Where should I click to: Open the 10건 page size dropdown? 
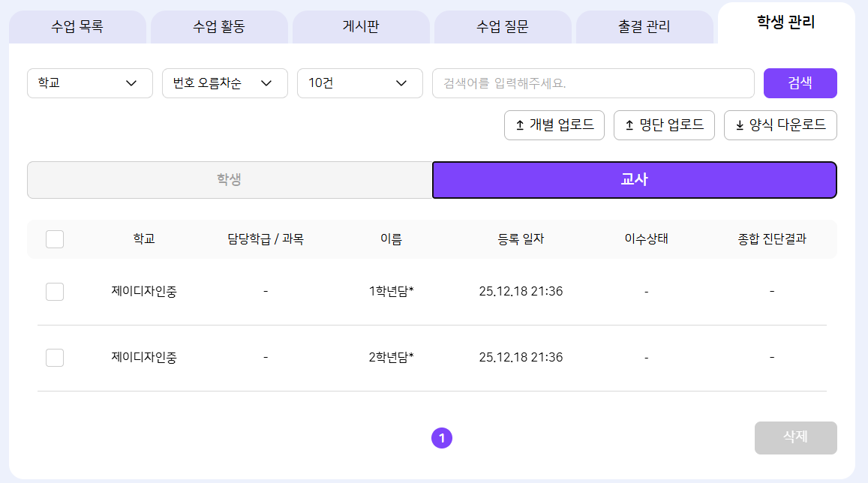(360, 83)
